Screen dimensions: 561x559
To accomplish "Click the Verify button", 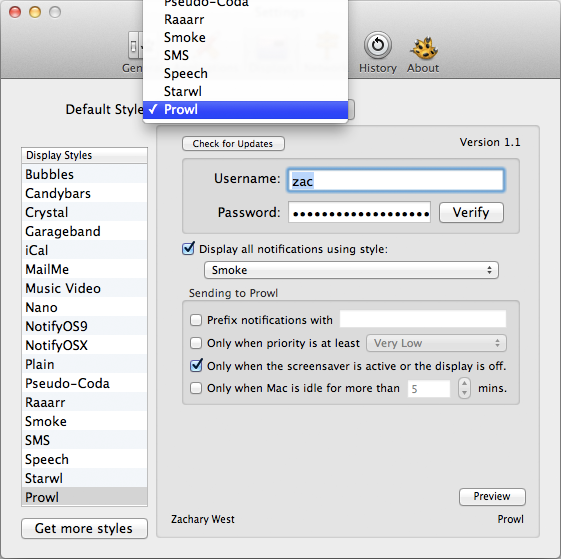I will [471, 213].
